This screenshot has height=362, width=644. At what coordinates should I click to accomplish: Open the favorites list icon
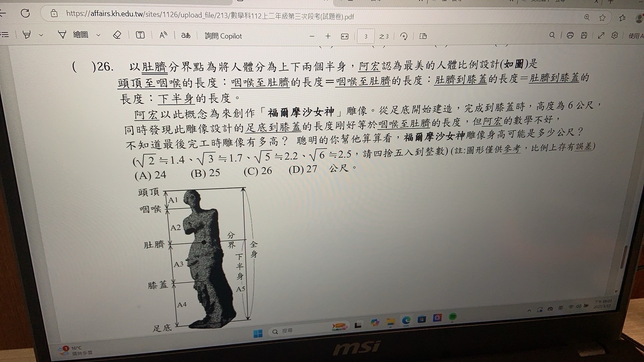coord(622,17)
